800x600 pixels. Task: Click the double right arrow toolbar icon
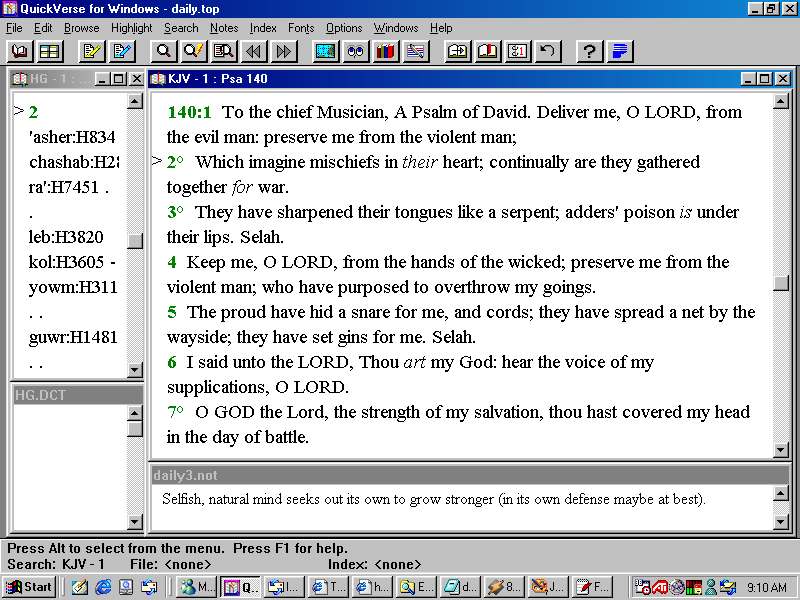(x=284, y=51)
